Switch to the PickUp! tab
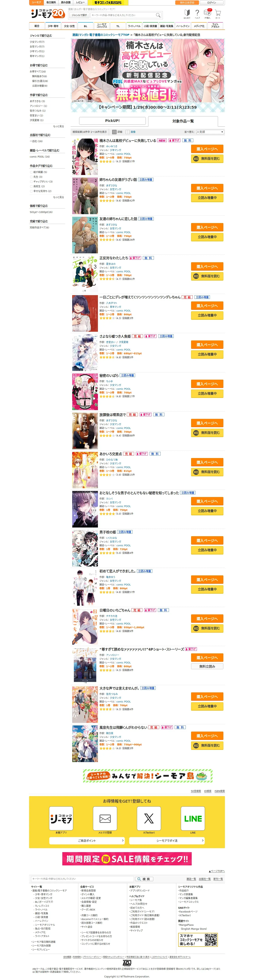 pyautogui.click(x=112, y=121)
